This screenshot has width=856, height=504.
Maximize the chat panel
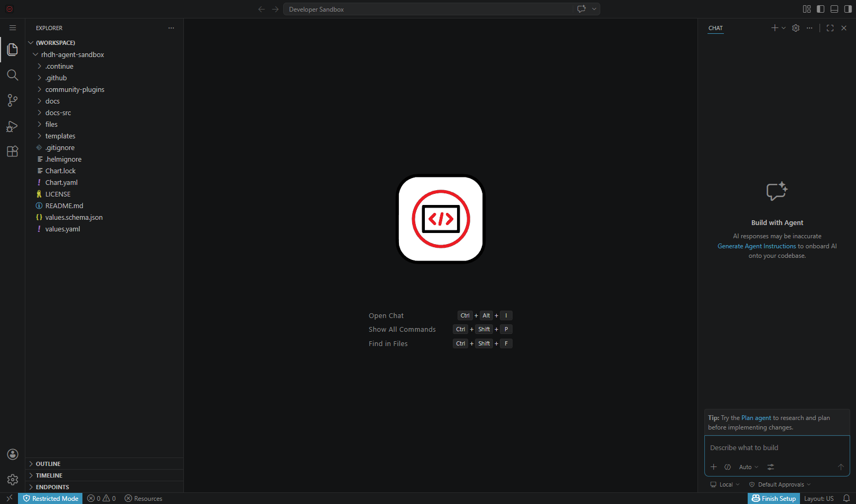(x=830, y=28)
